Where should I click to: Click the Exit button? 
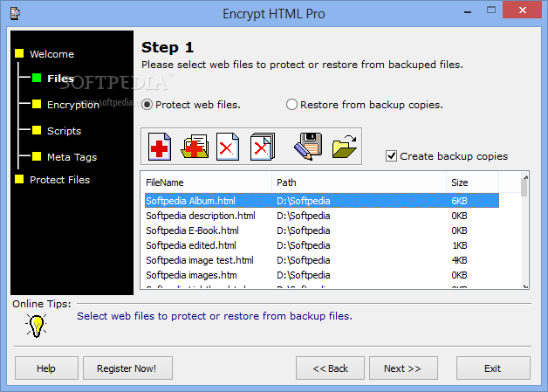pyautogui.click(x=493, y=368)
